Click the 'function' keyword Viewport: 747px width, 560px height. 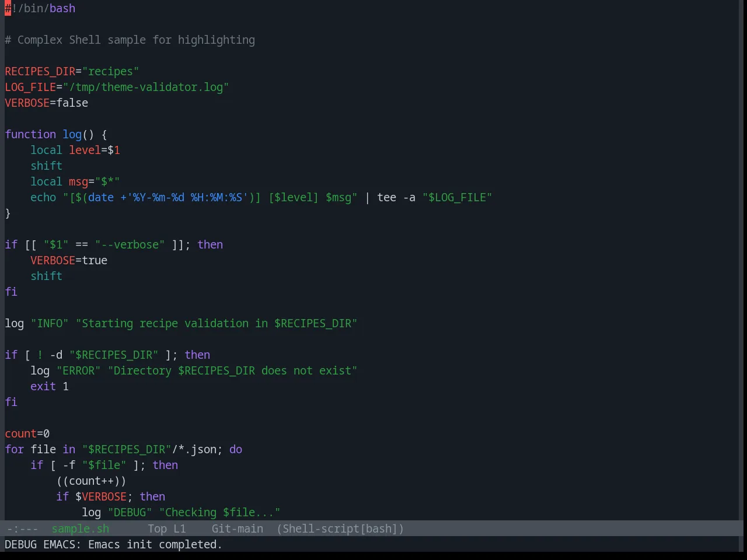coord(30,134)
